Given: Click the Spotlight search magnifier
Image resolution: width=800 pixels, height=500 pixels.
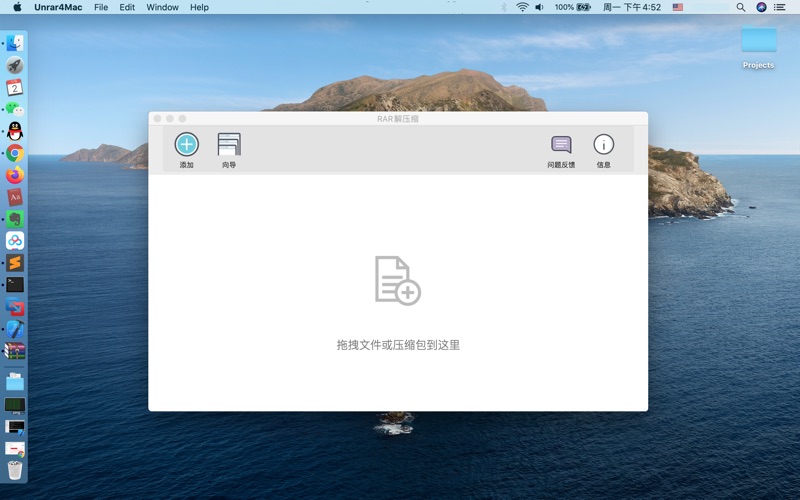Looking at the screenshot, I should 740,7.
